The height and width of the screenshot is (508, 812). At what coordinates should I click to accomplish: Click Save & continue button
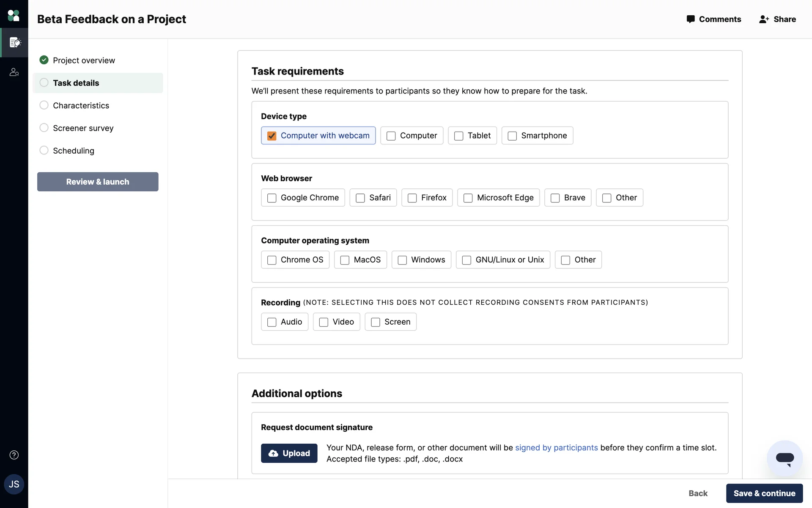coord(764,493)
